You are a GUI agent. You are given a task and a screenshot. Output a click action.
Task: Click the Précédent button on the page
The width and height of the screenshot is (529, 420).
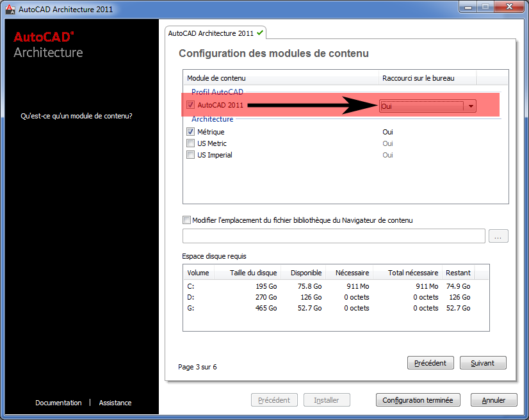430,363
